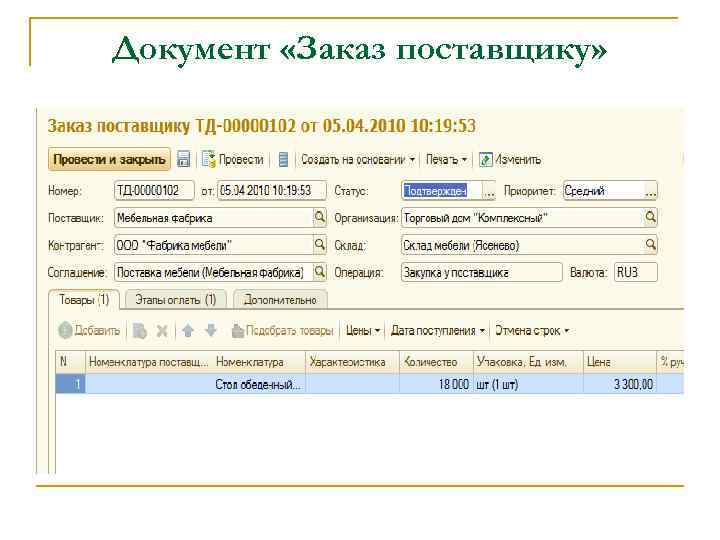Click Характеристика column header
The height and width of the screenshot is (540, 720).
tap(352, 362)
